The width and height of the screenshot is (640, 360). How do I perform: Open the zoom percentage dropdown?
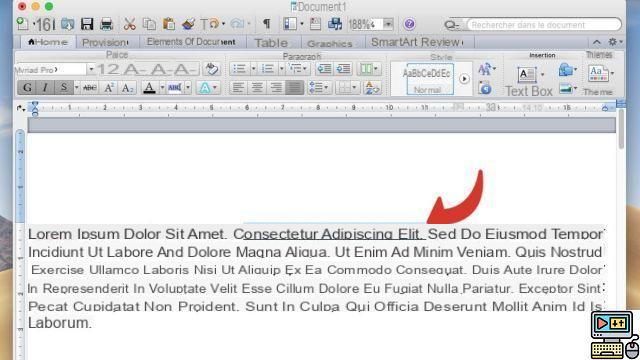(x=389, y=24)
